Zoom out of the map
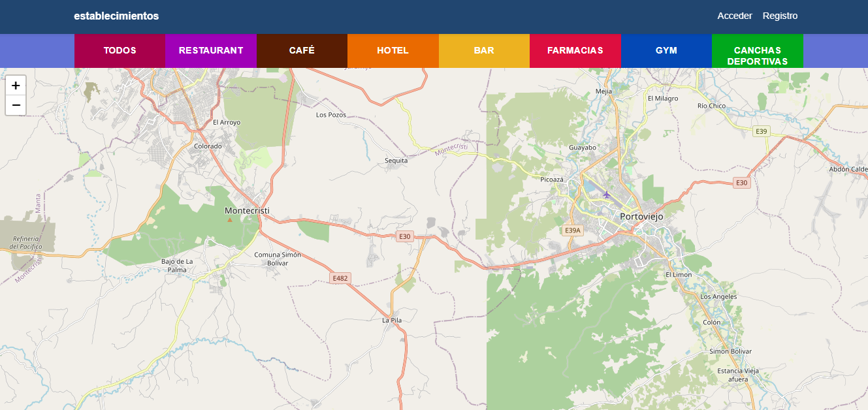The image size is (868, 410). [16, 105]
